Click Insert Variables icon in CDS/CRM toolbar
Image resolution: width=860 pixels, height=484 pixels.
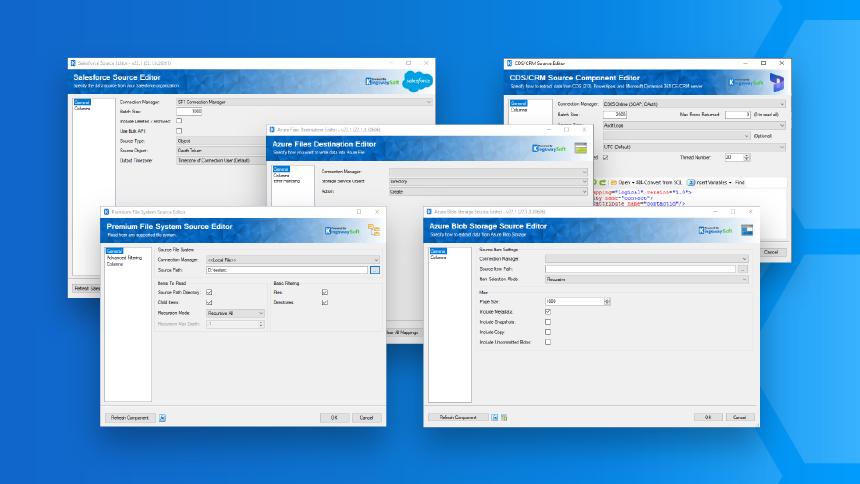coord(691,183)
